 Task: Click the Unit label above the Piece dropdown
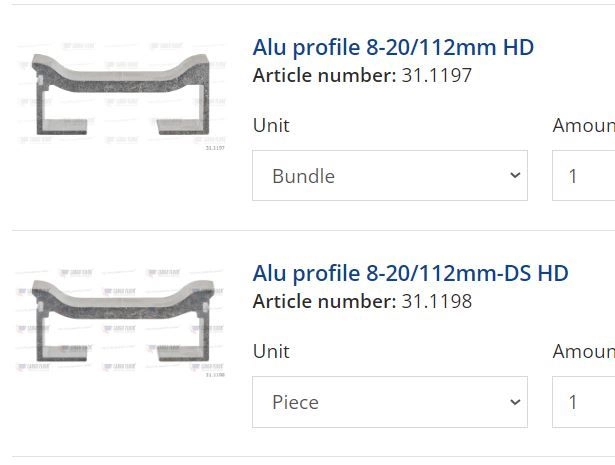click(271, 351)
